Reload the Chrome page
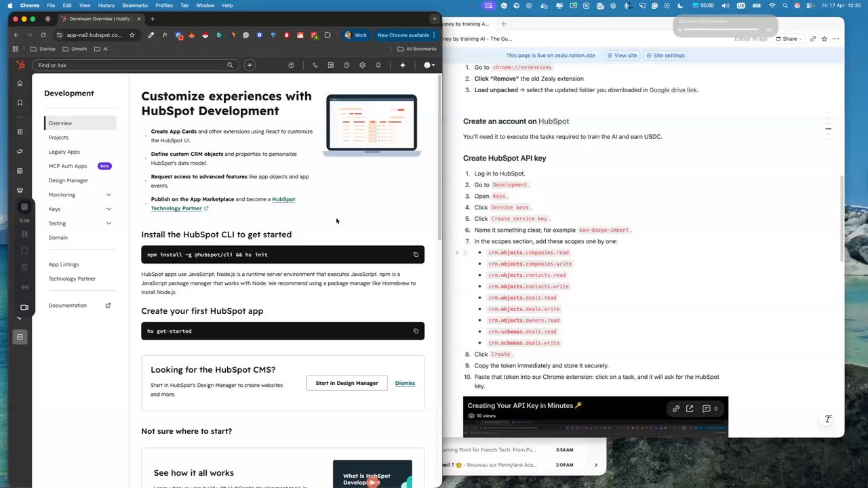The height and width of the screenshot is (488, 868). pos(43,35)
